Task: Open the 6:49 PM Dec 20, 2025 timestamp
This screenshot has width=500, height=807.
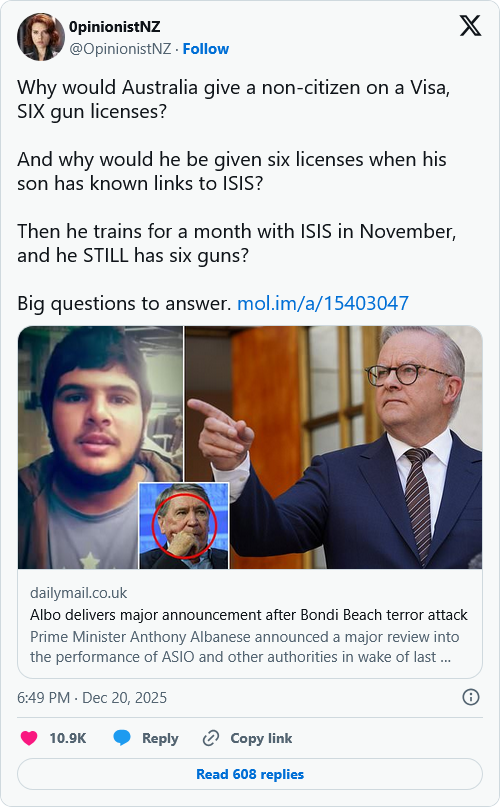Action: pyautogui.click(x=92, y=698)
